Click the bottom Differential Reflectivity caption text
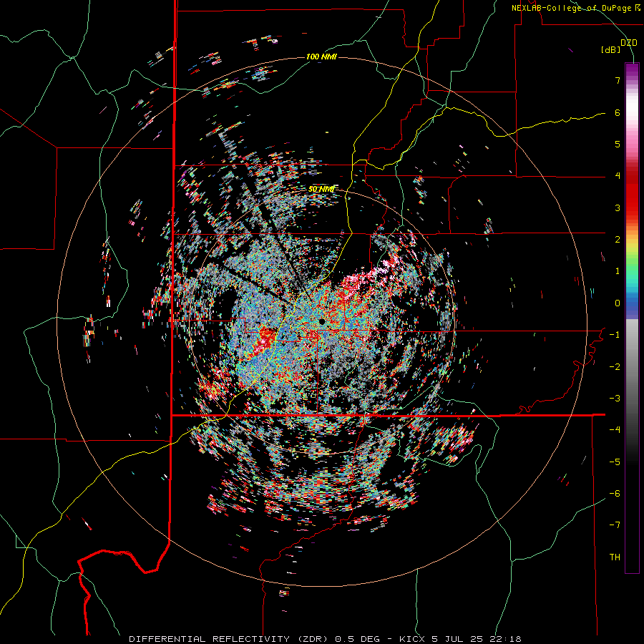Screen dimensions: 644x644 [x=325, y=639]
